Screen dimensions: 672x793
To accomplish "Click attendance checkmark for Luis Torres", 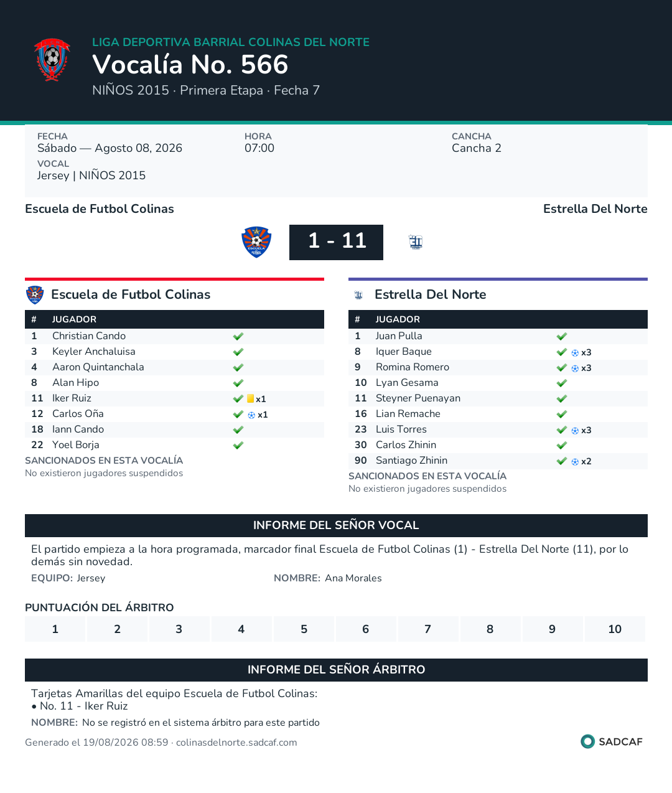I will coord(561,429).
